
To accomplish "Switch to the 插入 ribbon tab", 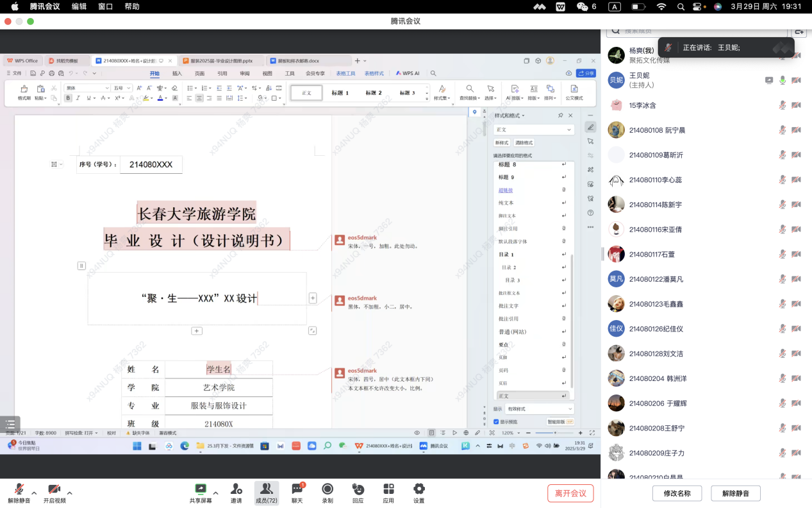I will click(x=177, y=73).
